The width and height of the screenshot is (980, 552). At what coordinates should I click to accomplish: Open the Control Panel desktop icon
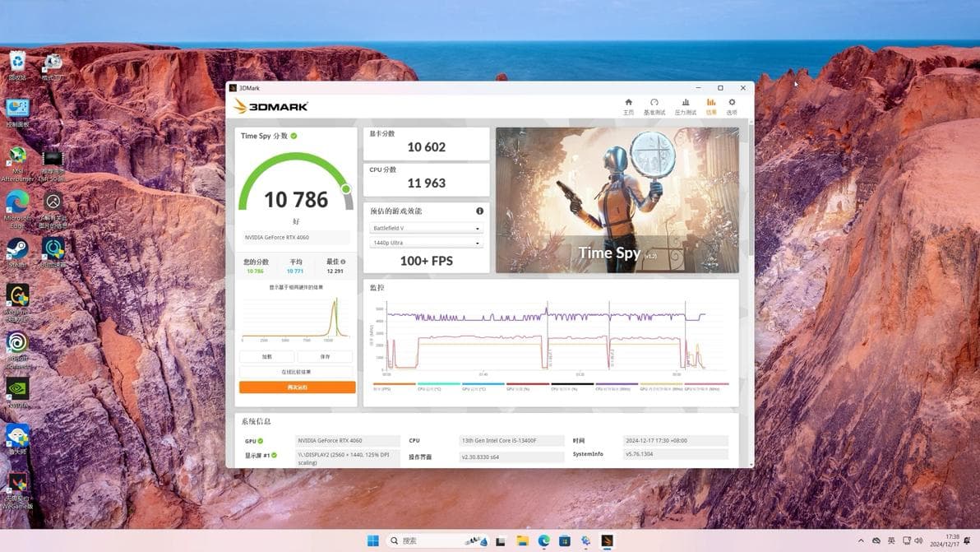click(x=17, y=113)
